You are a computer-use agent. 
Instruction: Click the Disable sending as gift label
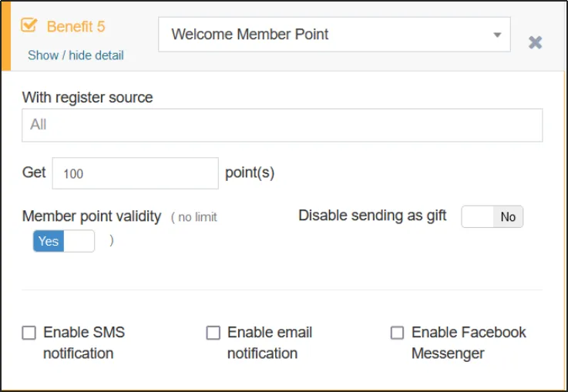point(372,216)
